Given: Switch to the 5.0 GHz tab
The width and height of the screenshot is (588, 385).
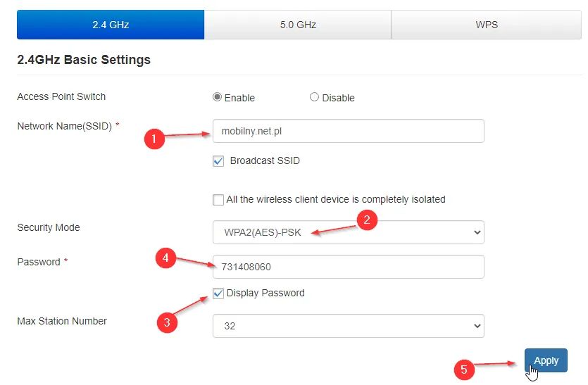Looking at the screenshot, I should pos(298,25).
